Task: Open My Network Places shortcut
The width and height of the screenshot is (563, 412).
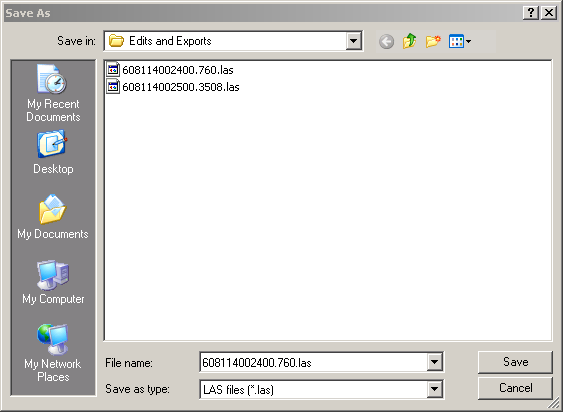Action: point(53,353)
